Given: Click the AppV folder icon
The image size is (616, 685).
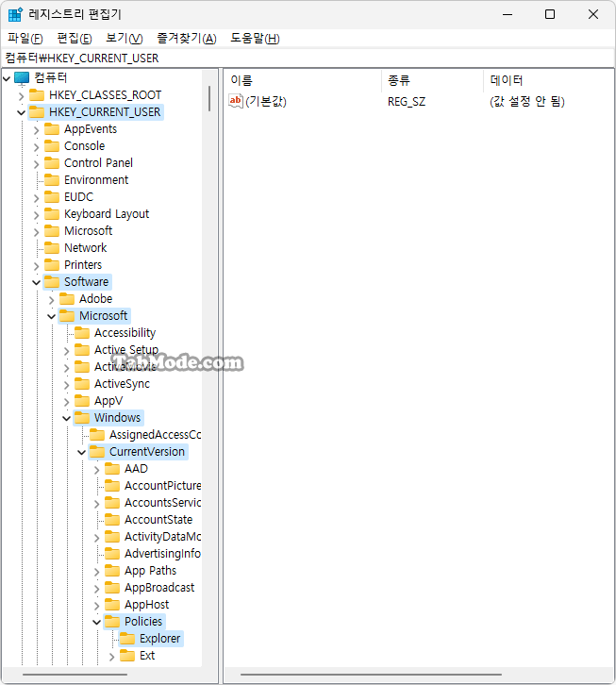Looking at the screenshot, I should click(x=82, y=401).
